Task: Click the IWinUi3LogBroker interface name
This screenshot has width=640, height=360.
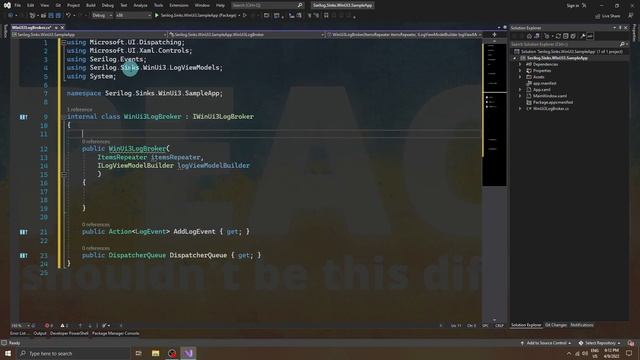Action: coord(223,117)
